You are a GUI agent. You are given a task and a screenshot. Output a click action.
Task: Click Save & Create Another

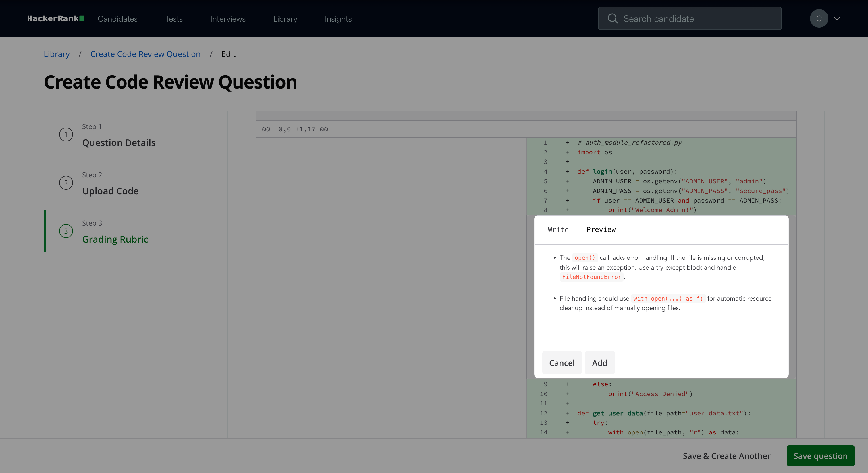tap(726, 456)
